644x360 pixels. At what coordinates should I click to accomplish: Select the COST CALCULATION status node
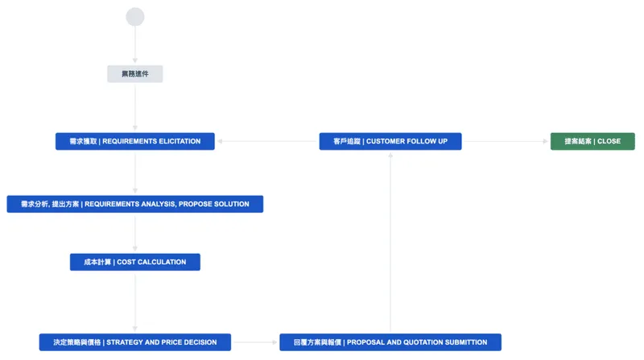pos(135,262)
